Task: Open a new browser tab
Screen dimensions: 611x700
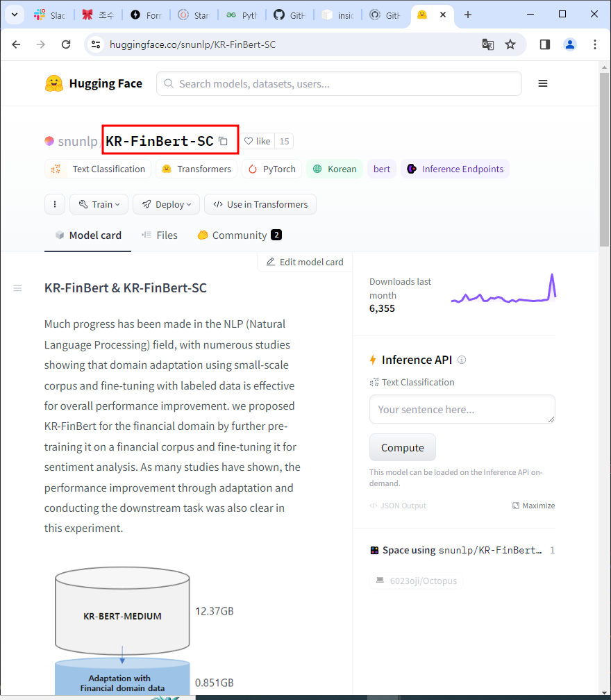Action: (x=468, y=15)
